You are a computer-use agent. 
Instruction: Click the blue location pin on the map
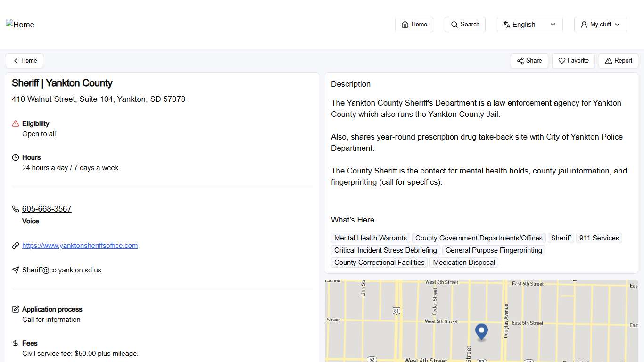481,332
